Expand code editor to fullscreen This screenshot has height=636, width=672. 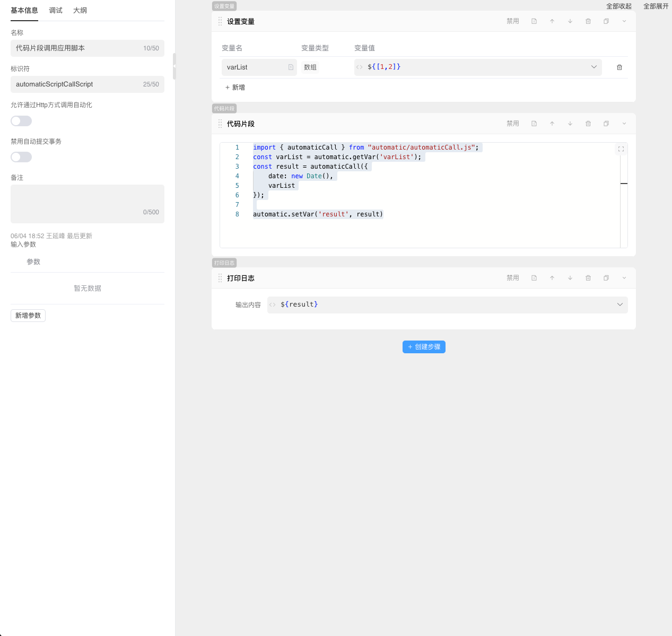(x=621, y=149)
